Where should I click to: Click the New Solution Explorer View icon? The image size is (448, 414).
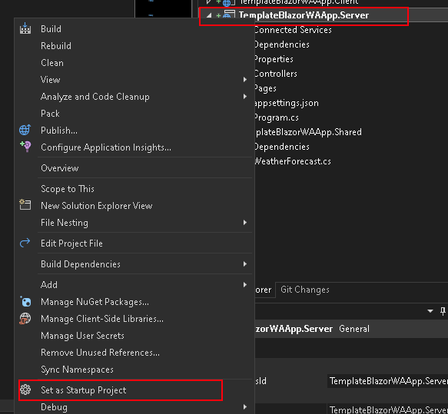pyautogui.click(x=25, y=205)
